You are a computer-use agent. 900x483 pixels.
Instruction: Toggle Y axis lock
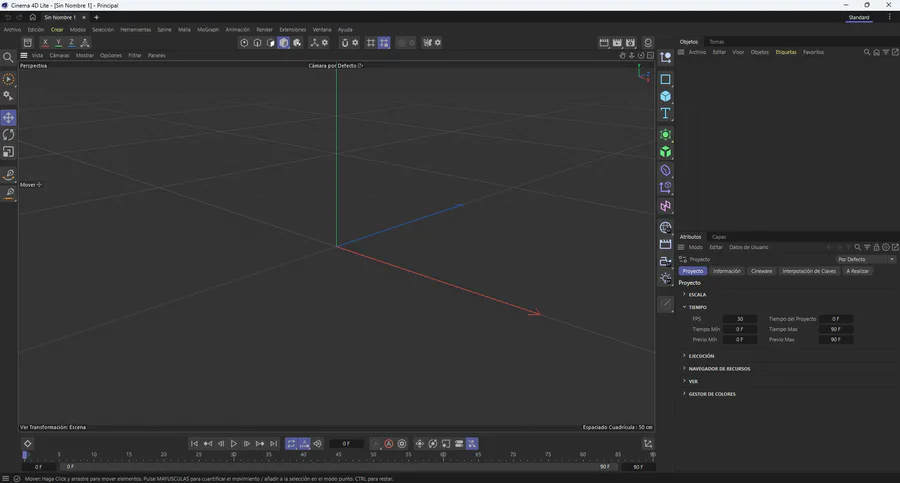58,42
